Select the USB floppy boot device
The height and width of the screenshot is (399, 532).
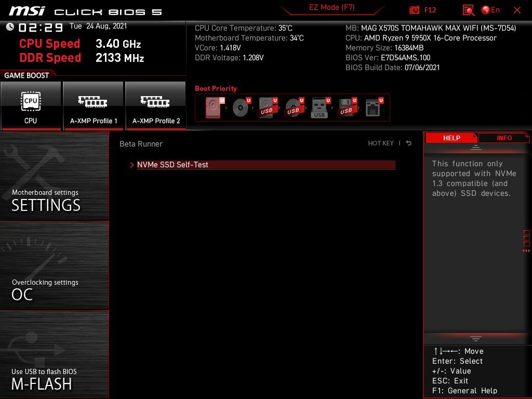tap(347, 108)
